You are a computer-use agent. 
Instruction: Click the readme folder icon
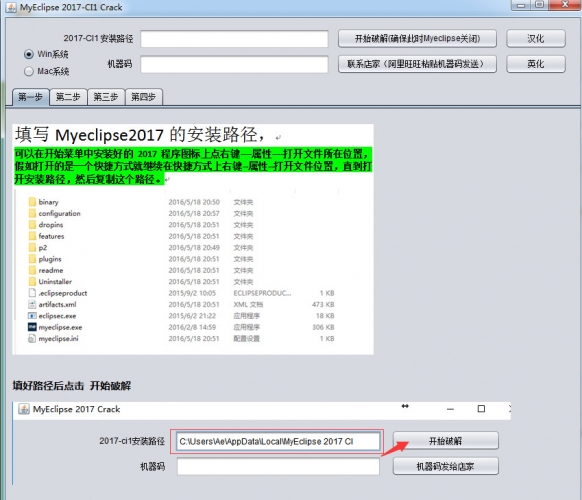tap(32, 270)
